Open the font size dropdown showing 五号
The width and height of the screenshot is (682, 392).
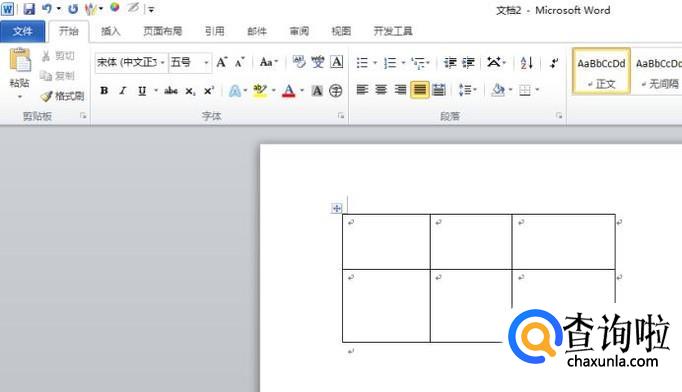point(206,63)
